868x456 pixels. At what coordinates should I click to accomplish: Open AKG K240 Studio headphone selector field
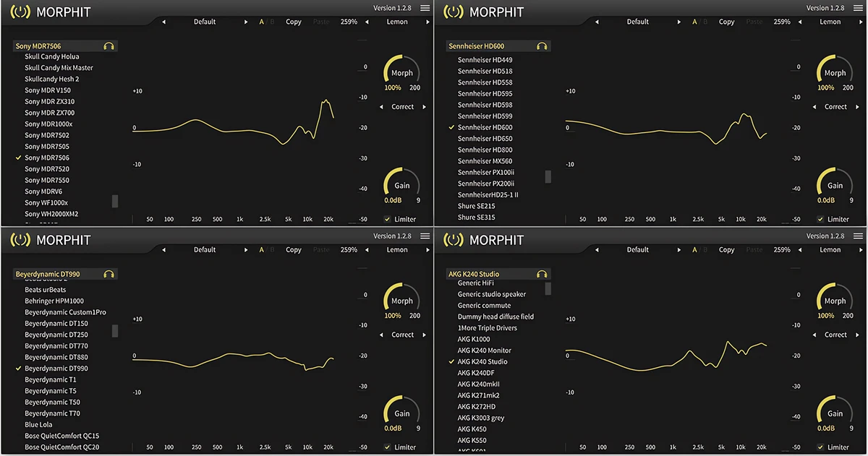click(x=498, y=275)
